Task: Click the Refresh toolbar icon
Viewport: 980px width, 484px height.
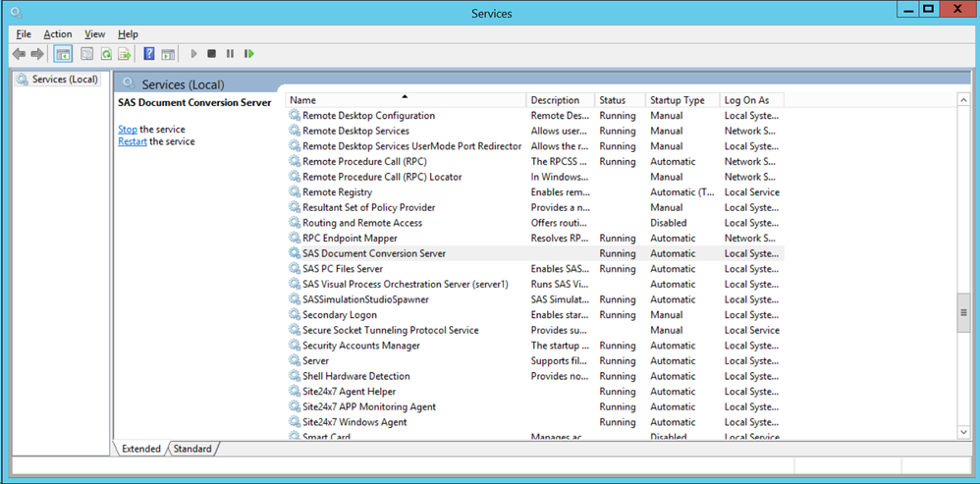Action: click(x=106, y=54)
